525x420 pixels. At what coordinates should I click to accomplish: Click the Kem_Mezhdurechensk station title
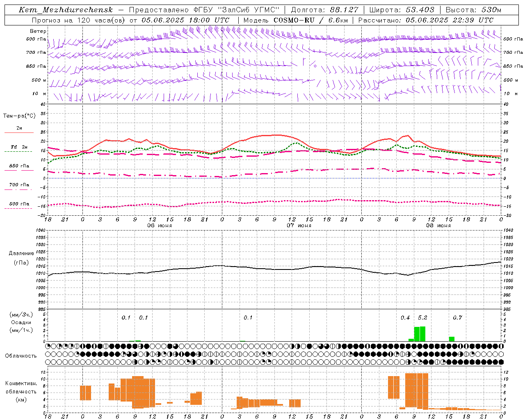tap(66, 10)
